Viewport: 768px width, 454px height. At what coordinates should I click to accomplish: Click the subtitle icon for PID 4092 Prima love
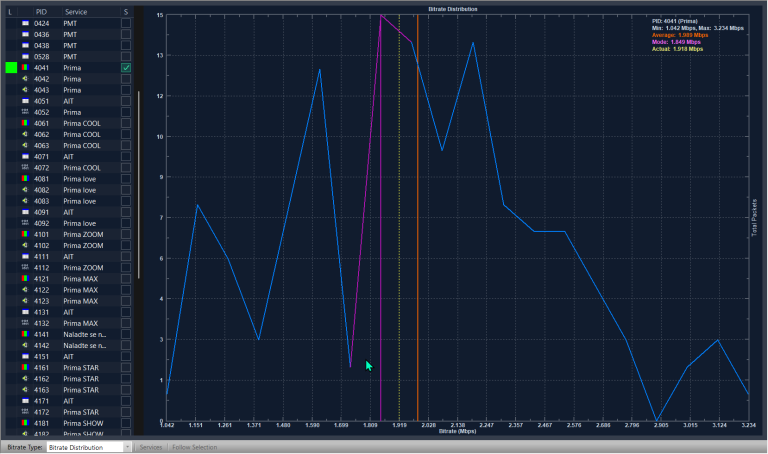tap(25, 223)
